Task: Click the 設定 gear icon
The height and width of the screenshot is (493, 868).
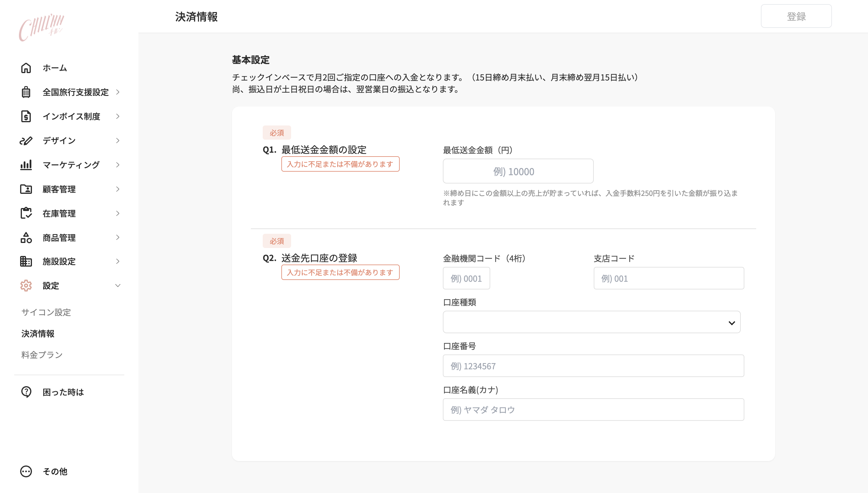Action: (x=26, y=286)
